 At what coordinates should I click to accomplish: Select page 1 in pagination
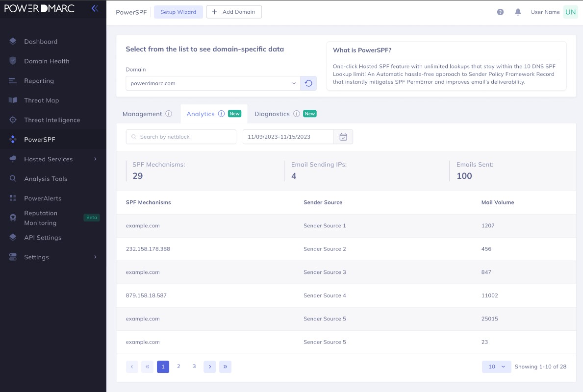(x=163, y=367)
